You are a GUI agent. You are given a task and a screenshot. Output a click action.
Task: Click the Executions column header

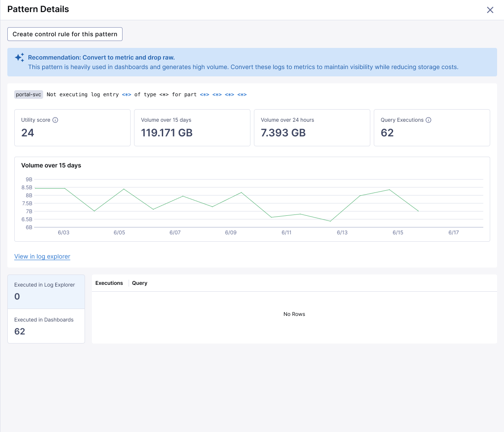[109, 283]
